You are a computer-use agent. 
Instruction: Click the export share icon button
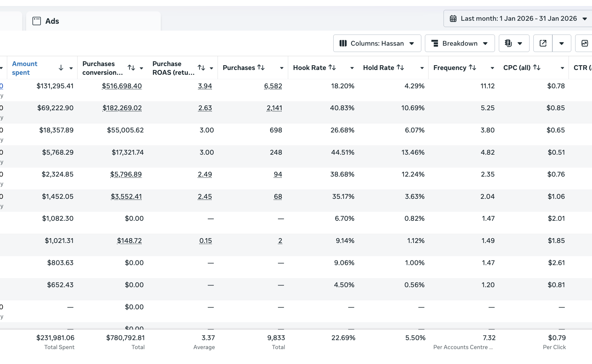[543, 44]
